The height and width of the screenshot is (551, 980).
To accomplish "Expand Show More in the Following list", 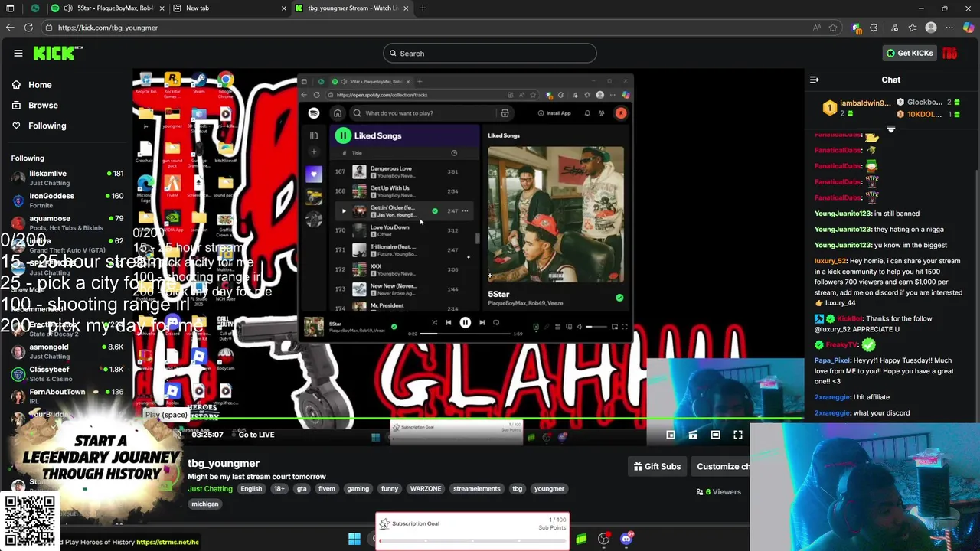I will (28, 289).
